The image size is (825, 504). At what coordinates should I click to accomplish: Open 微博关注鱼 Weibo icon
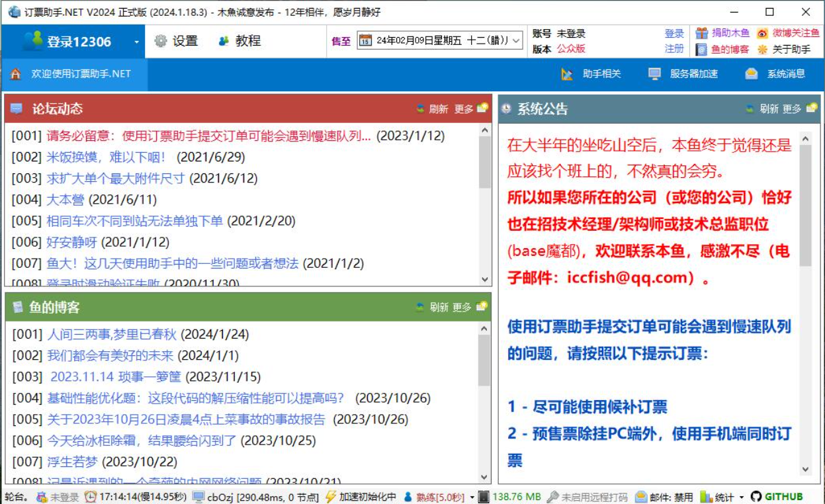coord(763,33)
